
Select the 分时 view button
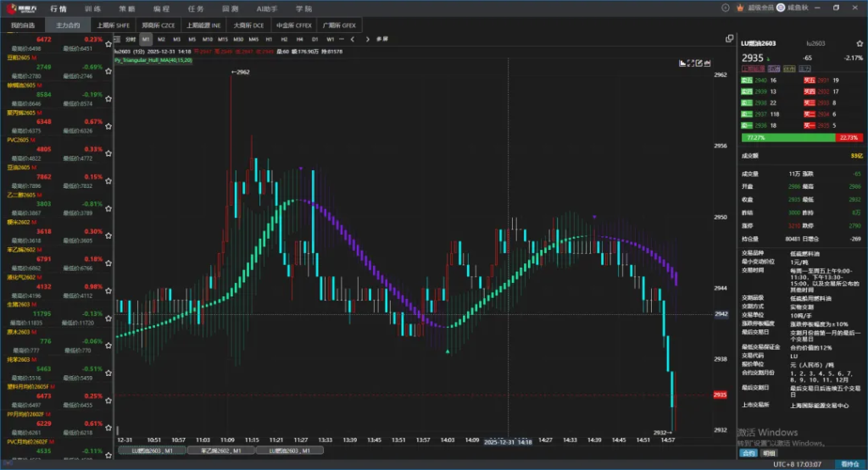coord(131,39)
